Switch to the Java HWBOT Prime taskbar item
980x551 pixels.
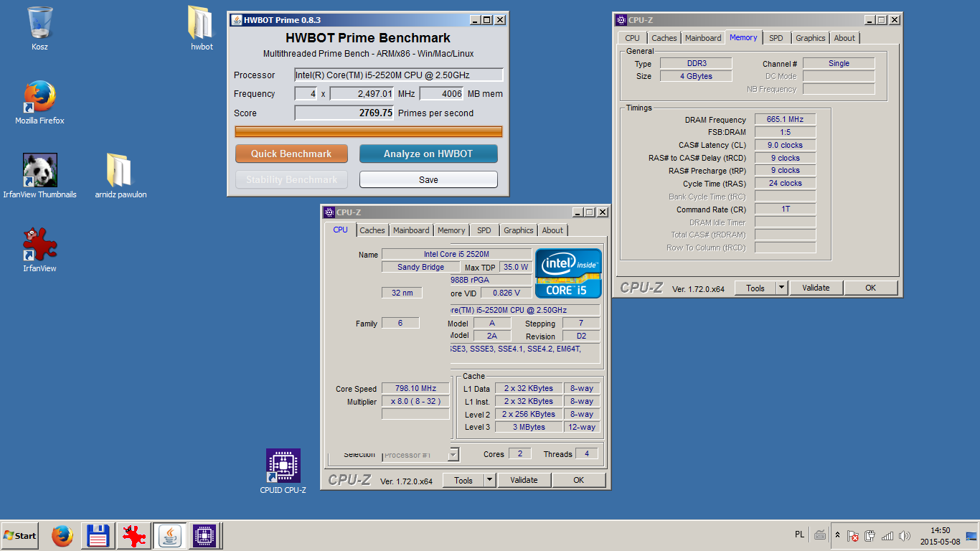pyautogui.click(x=170, y=536)
